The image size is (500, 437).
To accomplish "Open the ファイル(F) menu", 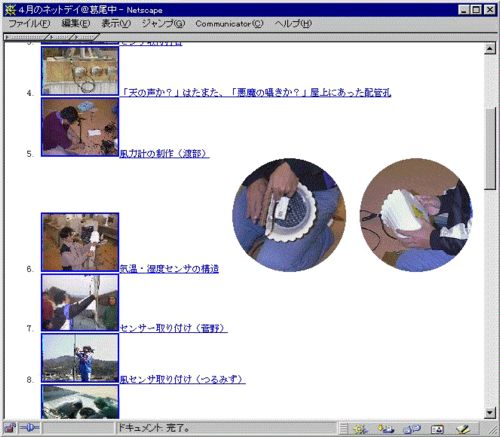I will 29,24.
